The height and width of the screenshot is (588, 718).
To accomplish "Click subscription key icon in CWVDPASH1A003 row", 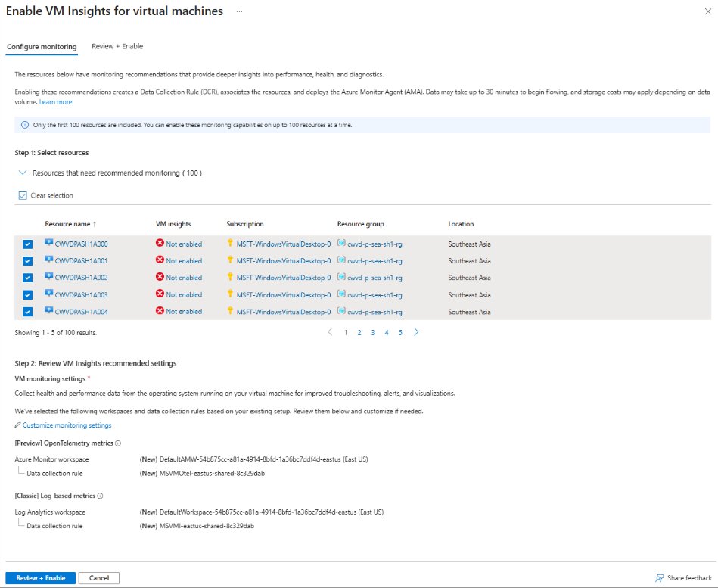I will [x=230, y=294].
